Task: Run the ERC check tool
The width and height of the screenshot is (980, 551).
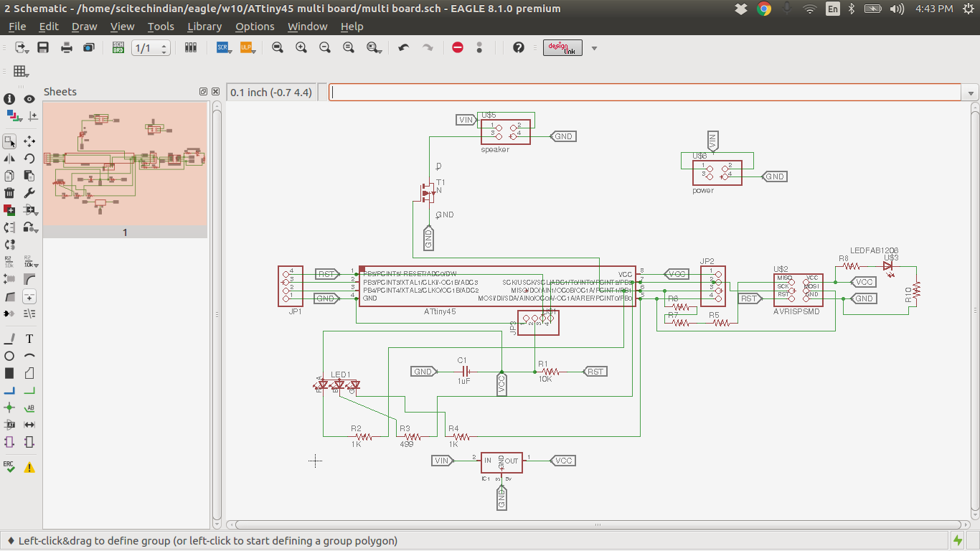Action: (9, 466)
